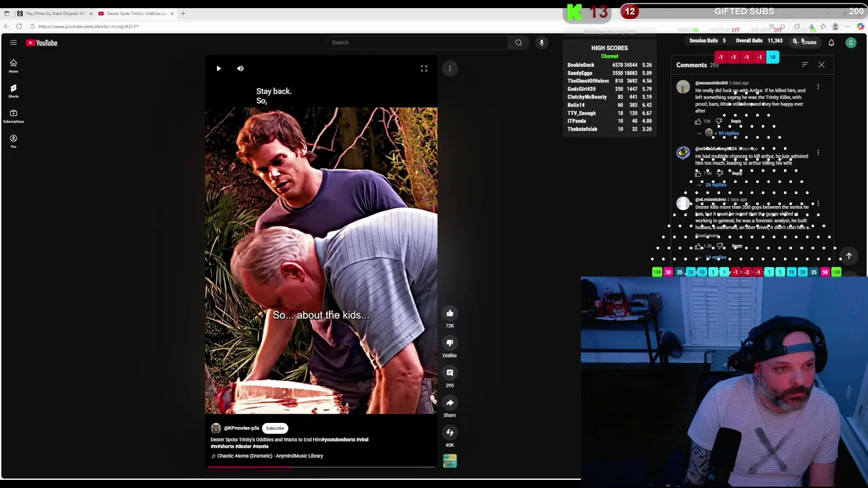Open Shorts in the left sidebar
Image resolution: width=868 pixels, height=488 pixels.
tap(13, 91)
